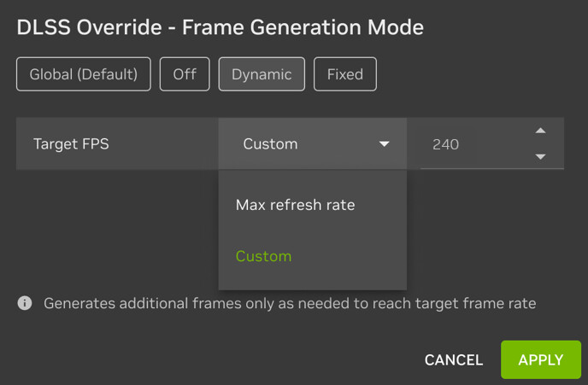Image resolution: width=588 pixels, height=385 pixels.
Task: Enable the Dynamic frame generation mode
Action: 262,74
